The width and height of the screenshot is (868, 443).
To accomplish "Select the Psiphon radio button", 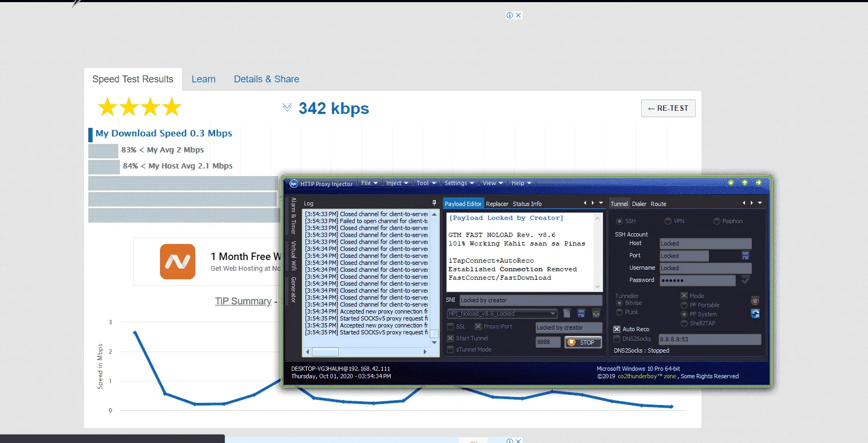I will point(717,221).
